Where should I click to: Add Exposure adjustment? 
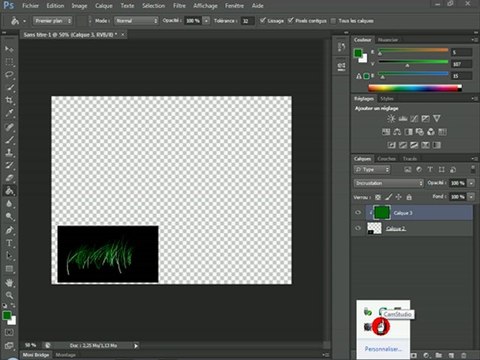point(425,119)
